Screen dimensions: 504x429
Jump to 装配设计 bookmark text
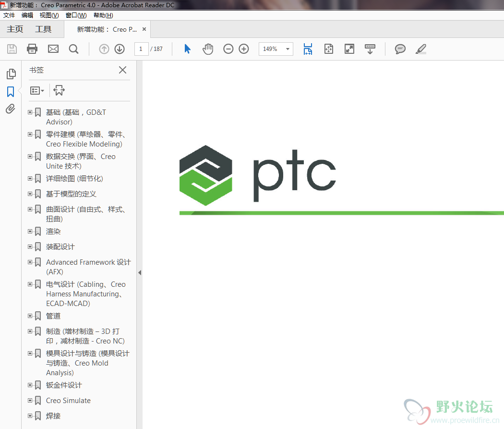(x=60, y=246)
